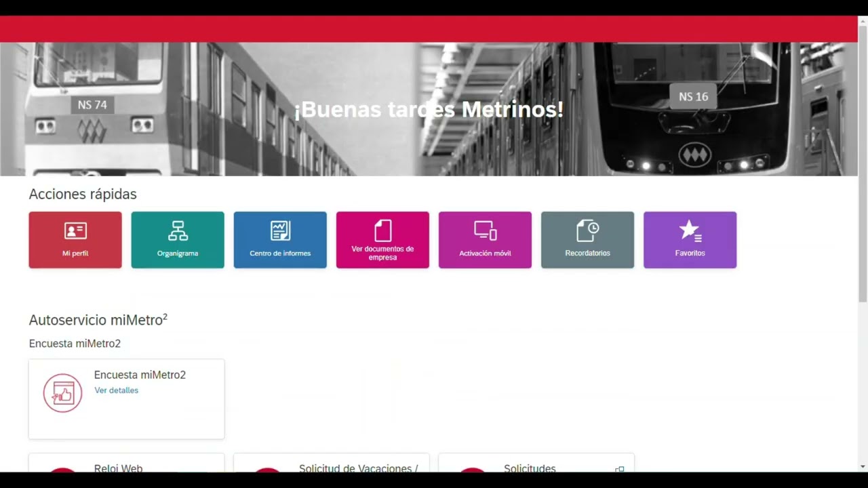Click the Encuesta miMetro2 card title
868x488 pixels.
point(140,375)
